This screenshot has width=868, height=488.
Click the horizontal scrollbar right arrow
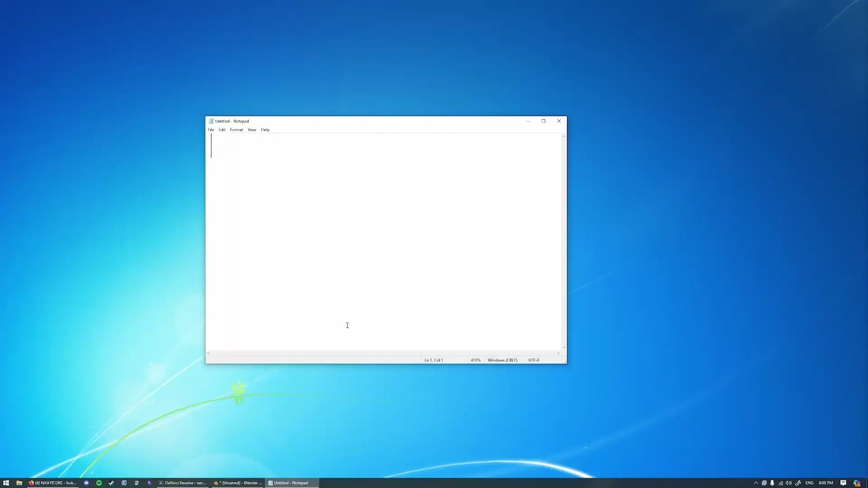[x=558, y=353]
